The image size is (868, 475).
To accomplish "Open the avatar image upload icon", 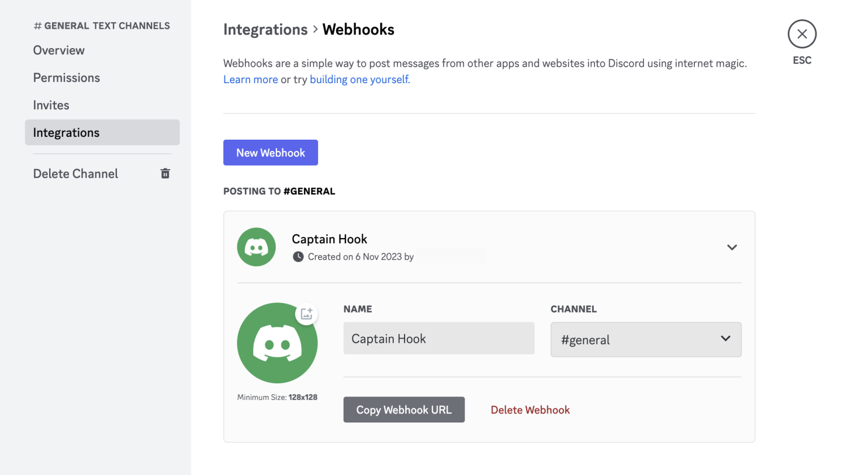I will tap(306, 313).
